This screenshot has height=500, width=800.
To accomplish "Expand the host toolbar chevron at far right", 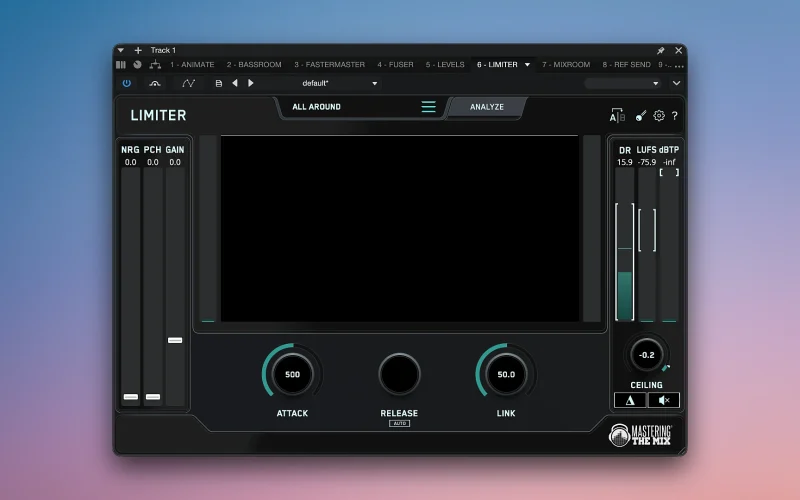I will (x=677, y=83).
